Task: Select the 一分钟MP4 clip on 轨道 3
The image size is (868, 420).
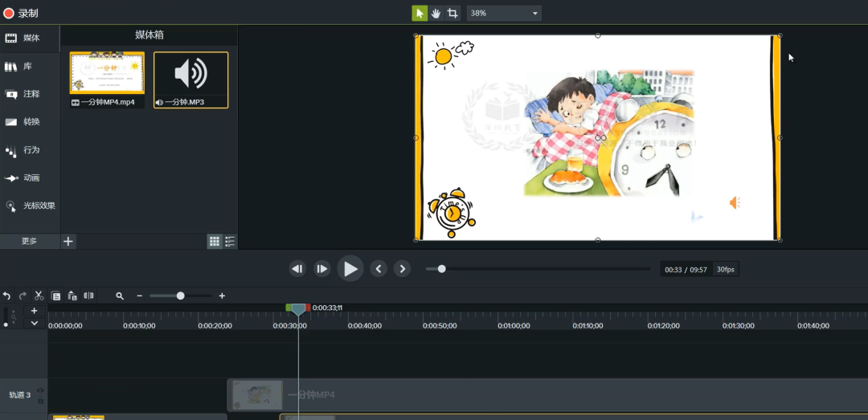Action: click(x=547, y=395)
